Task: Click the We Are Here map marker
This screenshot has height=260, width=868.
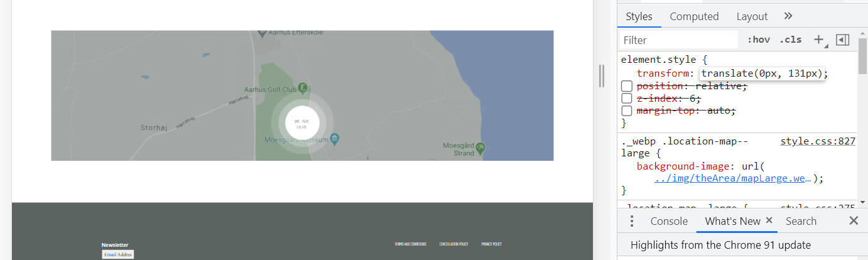Action: pos(302,122)
